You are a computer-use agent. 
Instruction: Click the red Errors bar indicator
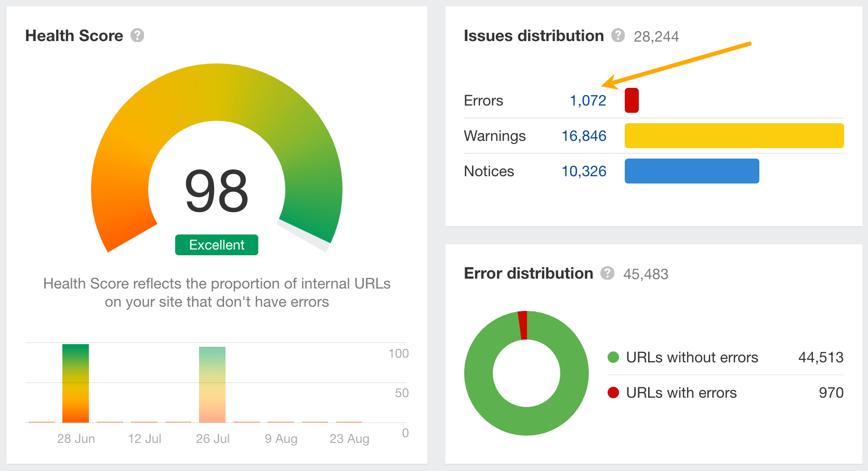631,100
